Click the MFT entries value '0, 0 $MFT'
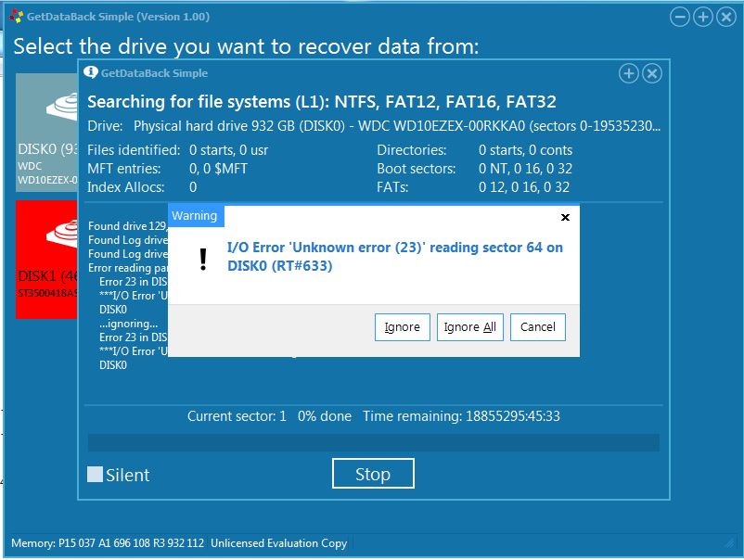 218,169
